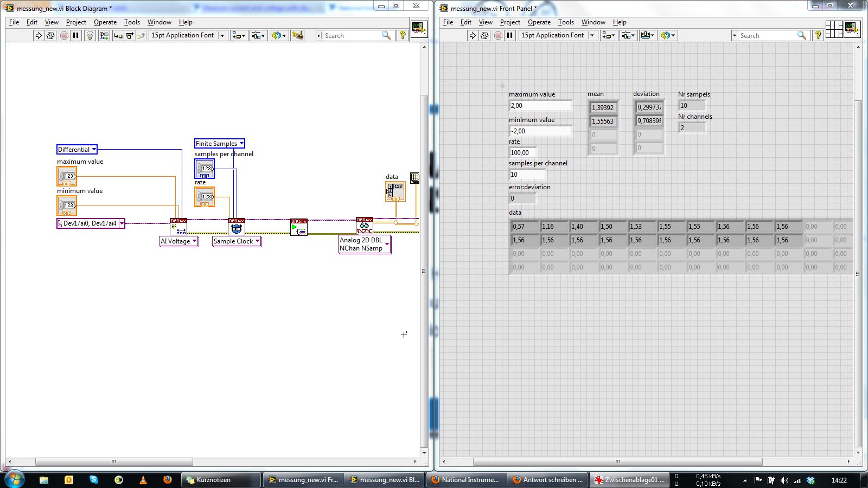Open Project menu in Front Panel window
Image resolution: width=868 pixels, height=488 pixels.
click(510, 22)
